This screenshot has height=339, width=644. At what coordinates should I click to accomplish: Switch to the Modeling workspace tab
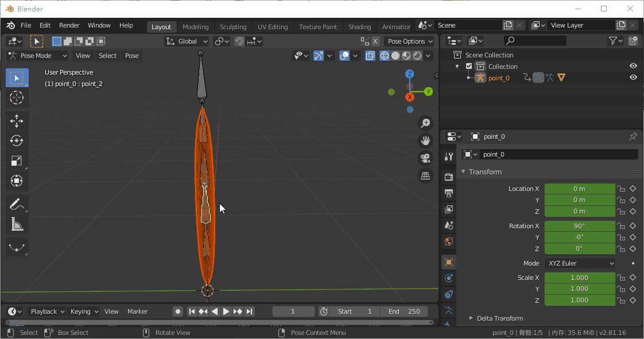[196, 27]
